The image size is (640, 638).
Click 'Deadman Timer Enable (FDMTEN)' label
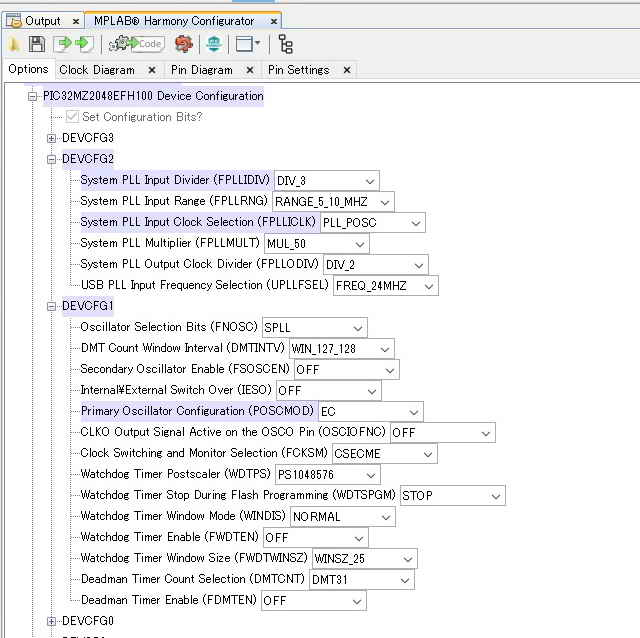(x=169, y=600)
